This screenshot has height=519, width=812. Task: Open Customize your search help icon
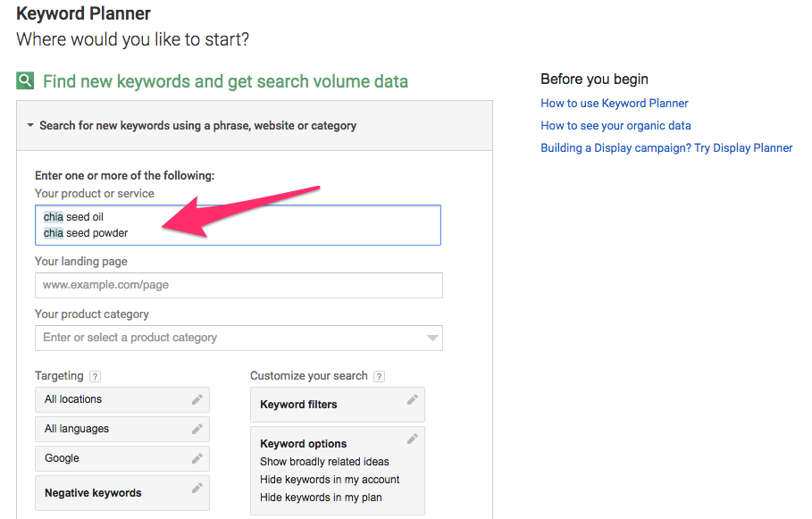pyautogui.click(x=379, y=377)
